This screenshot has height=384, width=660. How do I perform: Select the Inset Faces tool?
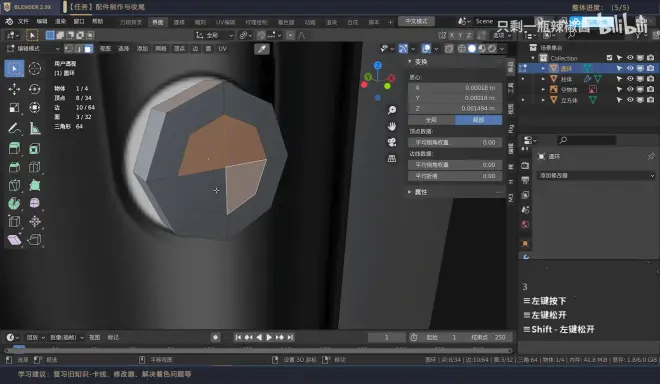[x=35, y=148]
